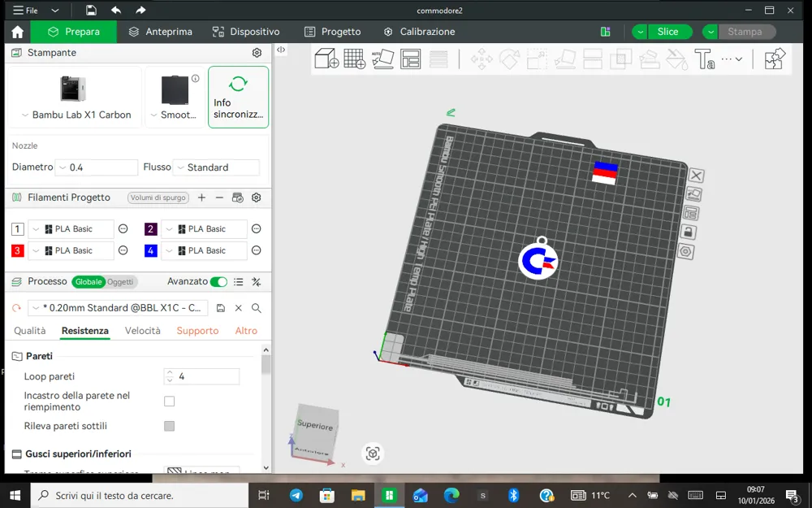
Task: Open the Flusso Standard dropdown
Action: tap(216, 167)
